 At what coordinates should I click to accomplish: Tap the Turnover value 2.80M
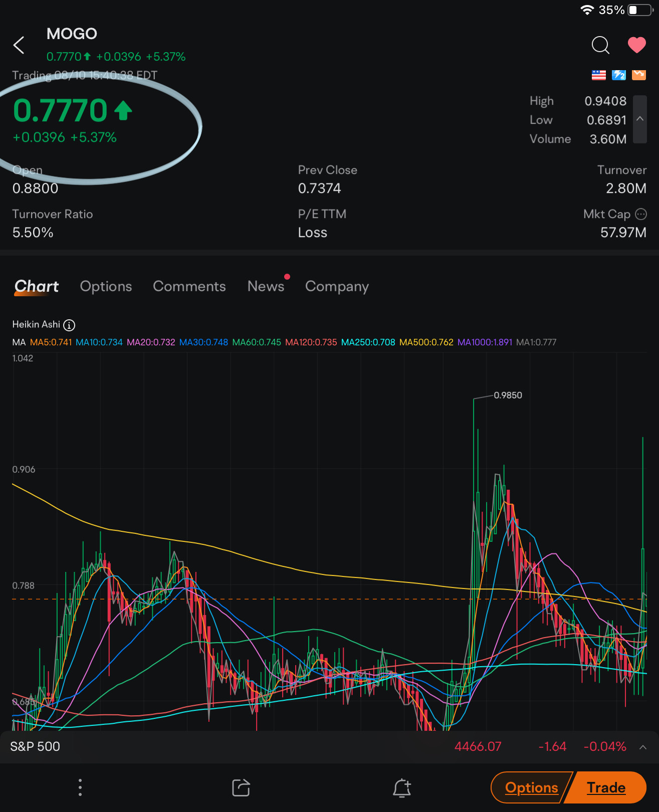[626, 188]
